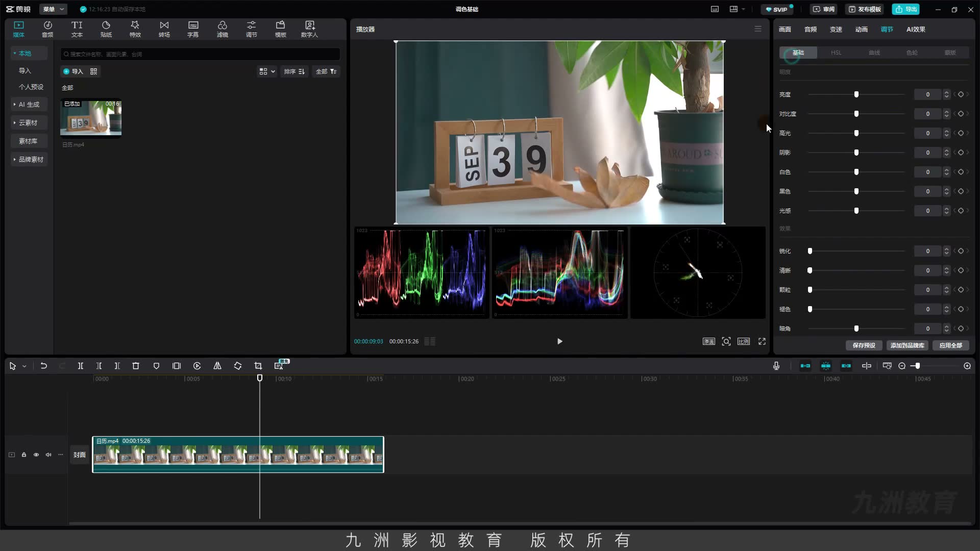Switch to the 音频 properties tab

click(x=811, y=30)
